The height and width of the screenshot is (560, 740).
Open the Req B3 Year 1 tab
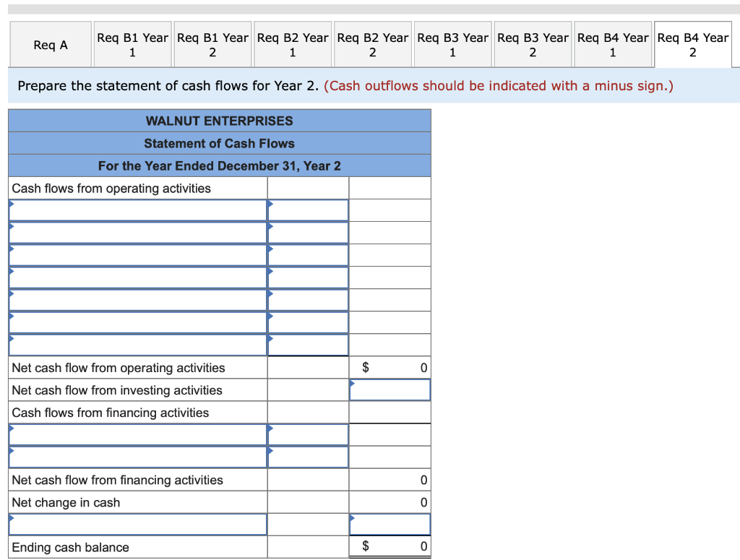click(452, 44)
